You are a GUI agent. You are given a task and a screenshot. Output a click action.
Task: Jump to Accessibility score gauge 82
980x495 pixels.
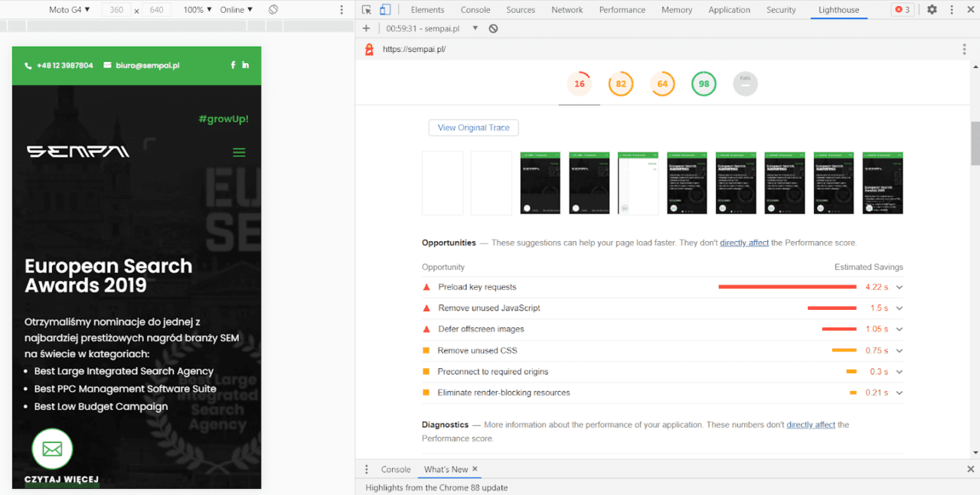621,83
